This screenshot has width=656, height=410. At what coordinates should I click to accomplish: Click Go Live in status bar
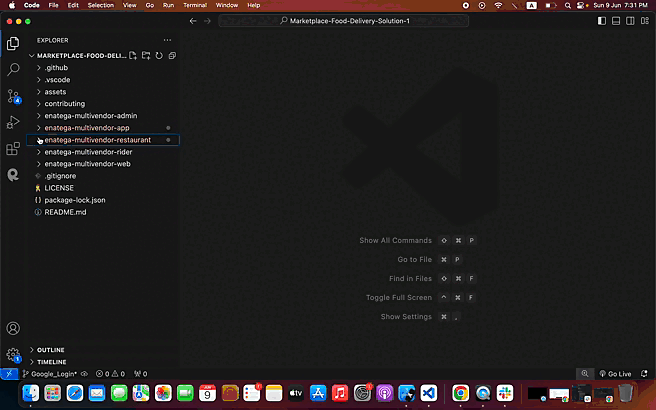614,373
